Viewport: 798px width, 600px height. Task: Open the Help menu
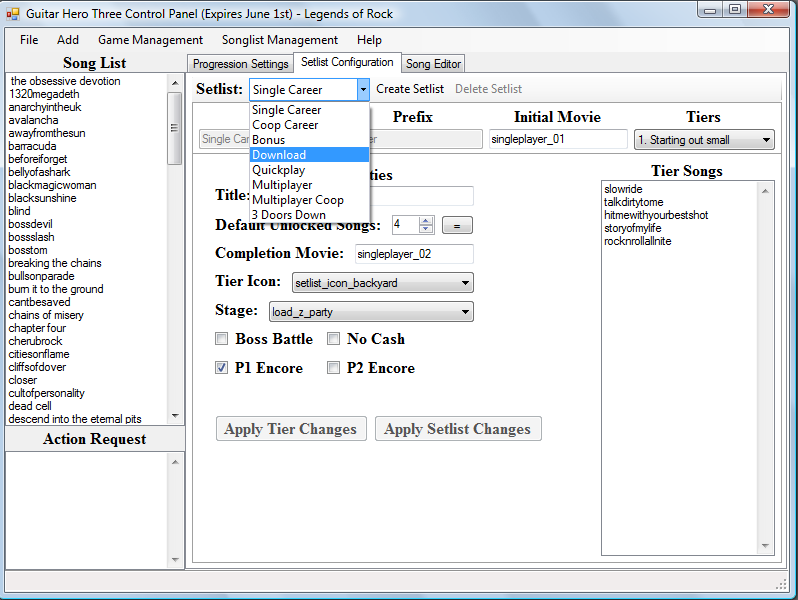pos(369,40)
